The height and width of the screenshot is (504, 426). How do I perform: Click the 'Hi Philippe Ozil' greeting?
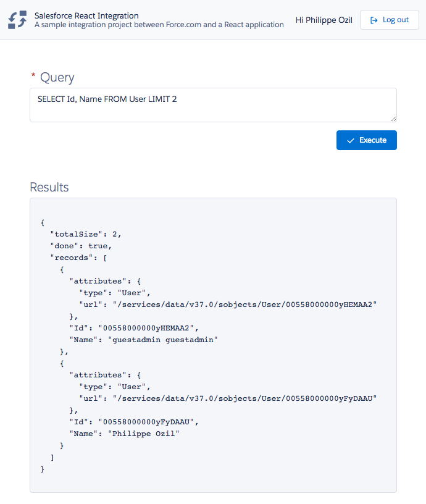(324, 20)
